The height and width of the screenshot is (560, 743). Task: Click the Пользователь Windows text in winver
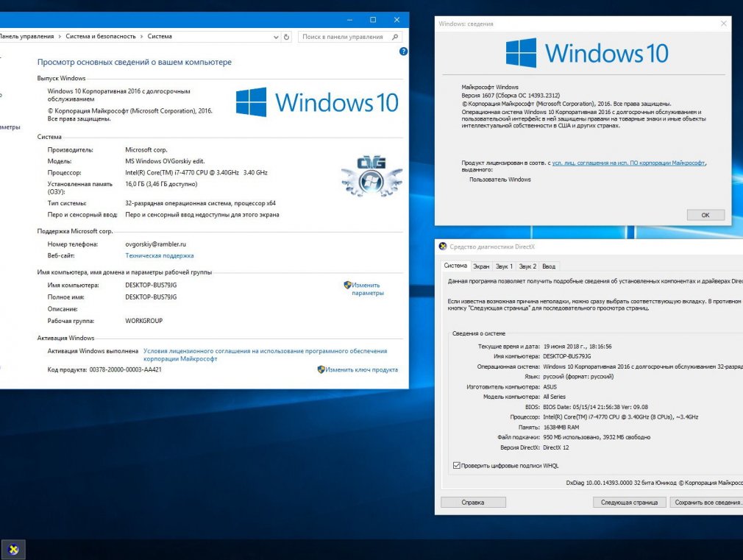(x=500, y=180)
